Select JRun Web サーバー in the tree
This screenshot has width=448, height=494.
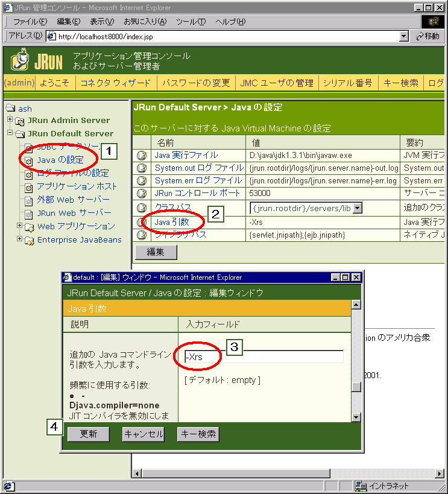pyautogui.click(x=74, y=213)
